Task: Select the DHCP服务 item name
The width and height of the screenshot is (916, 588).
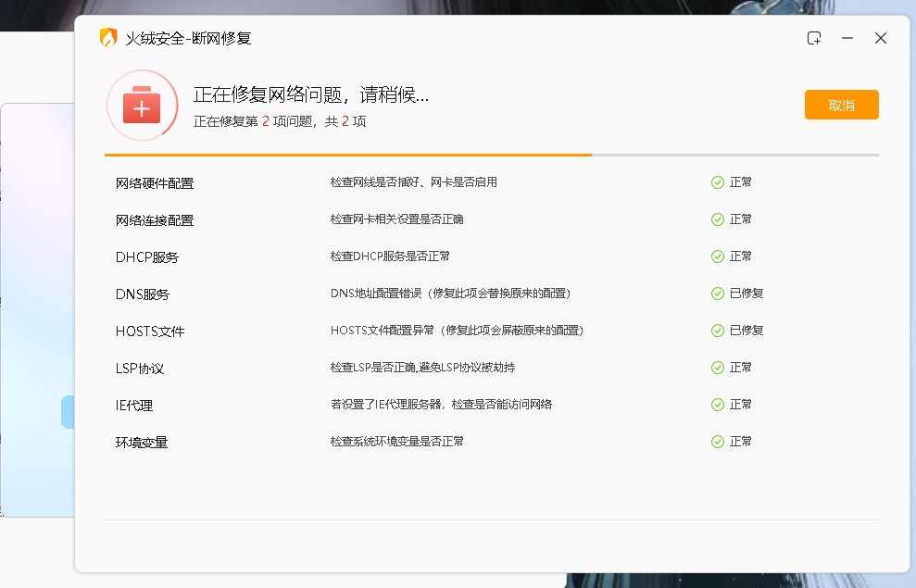Action: pyautogui.click(x=147, y=257)
